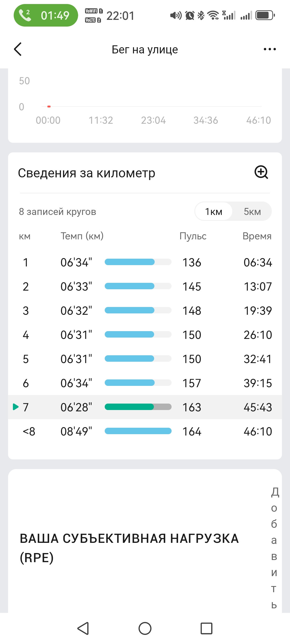290x644 pixels.
Task: Tap the Темп (км) column header
Action: pyautogui.click(x=82, y=236)
